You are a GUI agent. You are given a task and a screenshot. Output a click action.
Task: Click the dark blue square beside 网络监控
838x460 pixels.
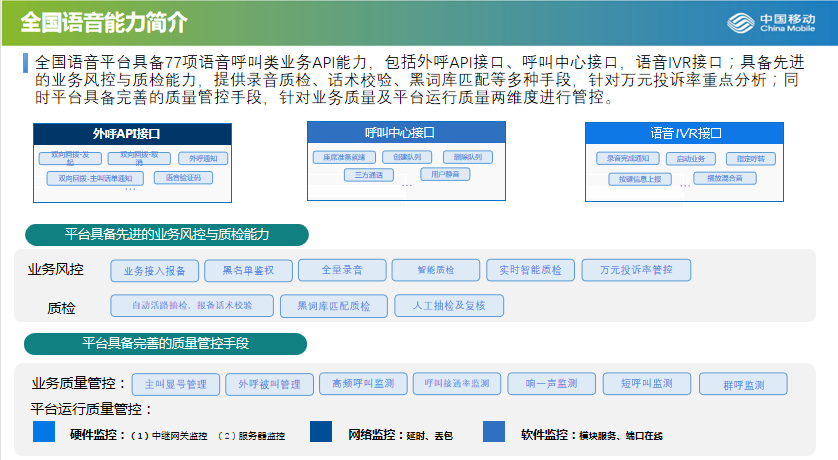(x=321, y=431)
